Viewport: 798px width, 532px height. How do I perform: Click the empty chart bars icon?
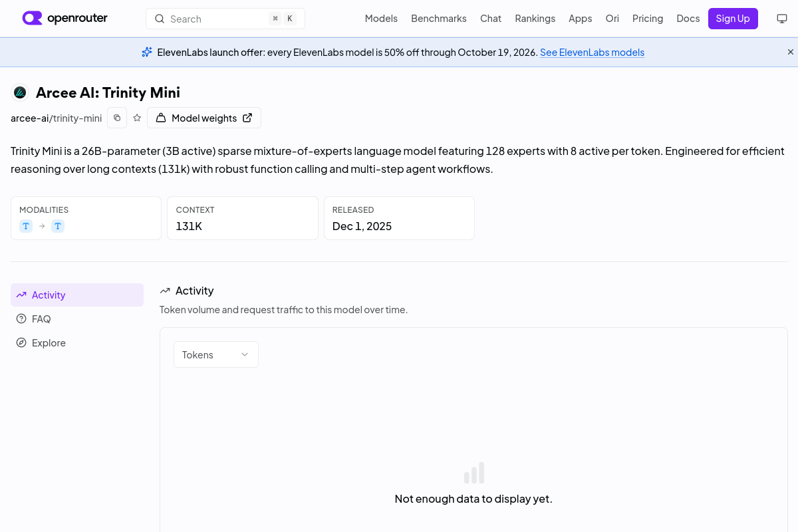coord(473,473)
